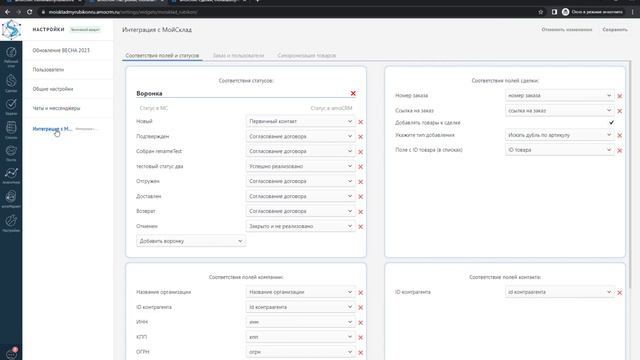Open the Задачи tasks sidebar icon
Viewport: 640px width, 360px height.
tap(11, 107)
